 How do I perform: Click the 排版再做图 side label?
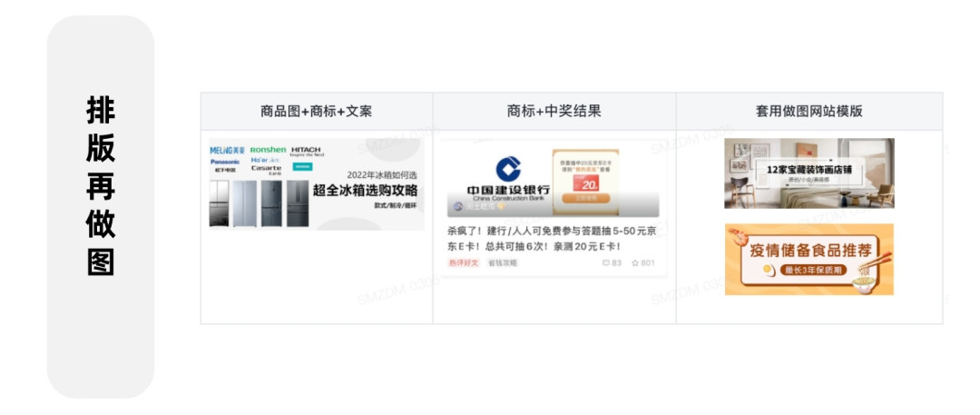(101, 185)
